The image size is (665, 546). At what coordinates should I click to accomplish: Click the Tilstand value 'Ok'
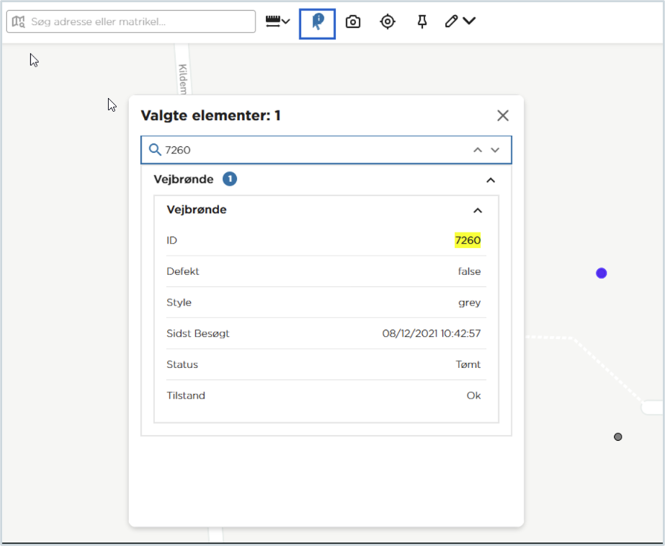click(x=474, y=395)
